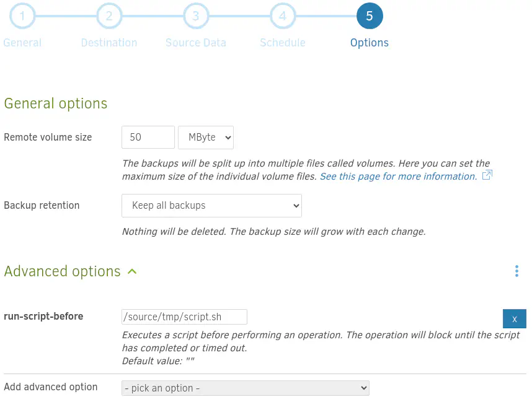
Task: Open 'See this page for more information' link
Action: [x=398, y=177]
